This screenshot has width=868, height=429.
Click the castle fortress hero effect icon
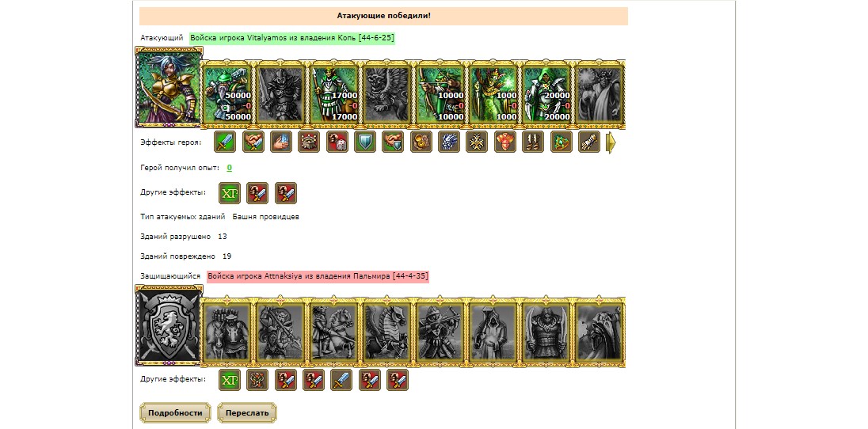(x=309, y=142)
